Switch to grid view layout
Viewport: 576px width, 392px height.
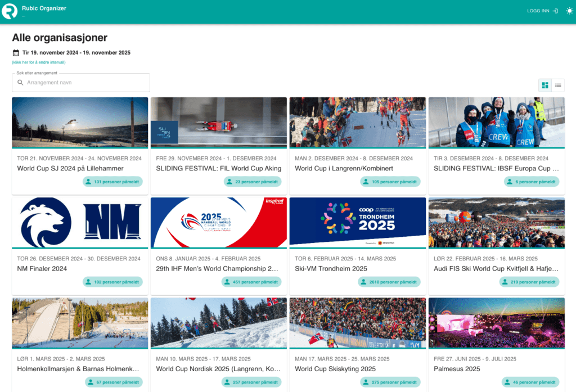click(x=545, y=85)
